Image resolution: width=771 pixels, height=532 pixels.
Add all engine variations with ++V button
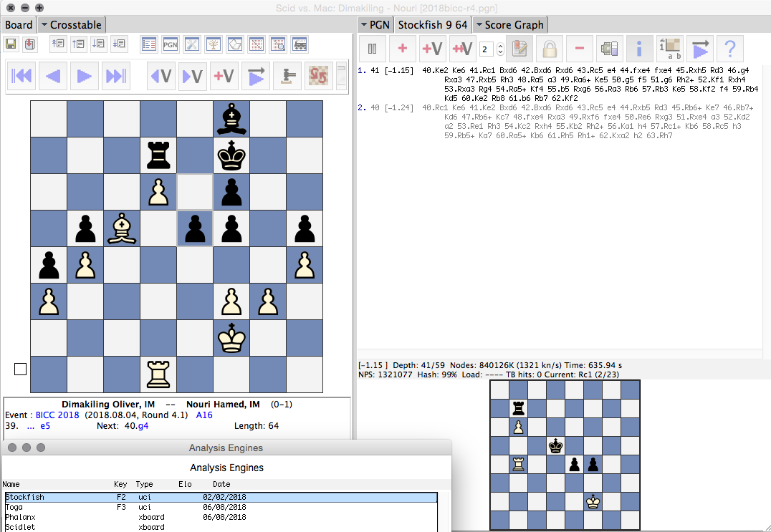(x=462, y=49)
